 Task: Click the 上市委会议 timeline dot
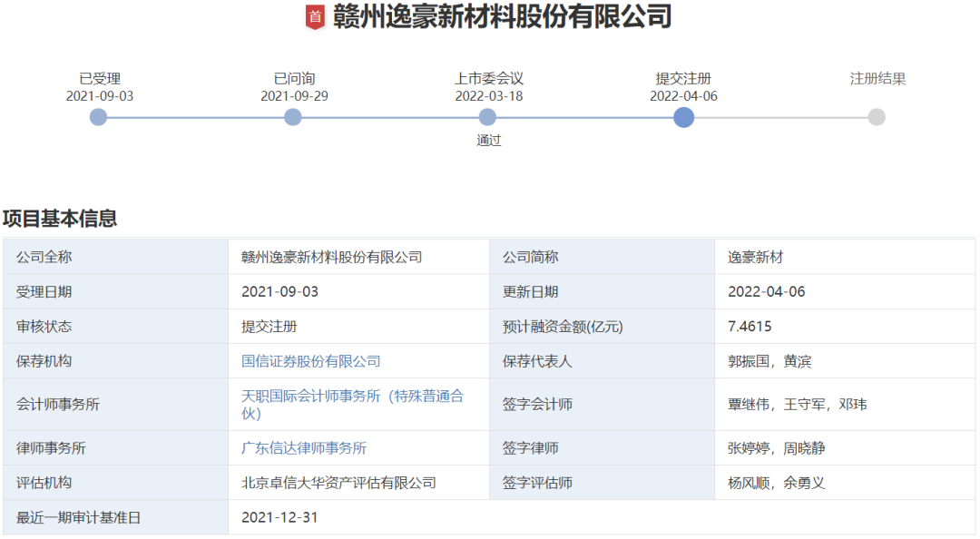pyautogui.click(x=487, y=117)
